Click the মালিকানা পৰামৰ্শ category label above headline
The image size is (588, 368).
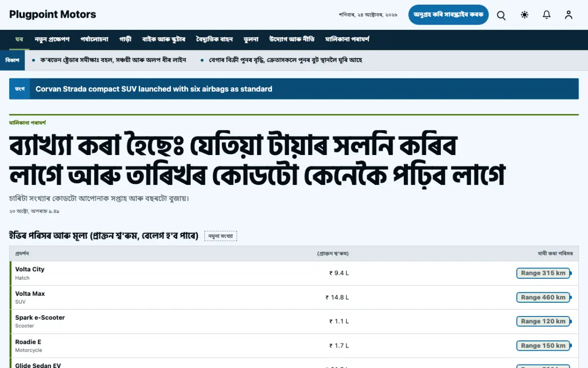pyautogui.click(x=27, y=122)
